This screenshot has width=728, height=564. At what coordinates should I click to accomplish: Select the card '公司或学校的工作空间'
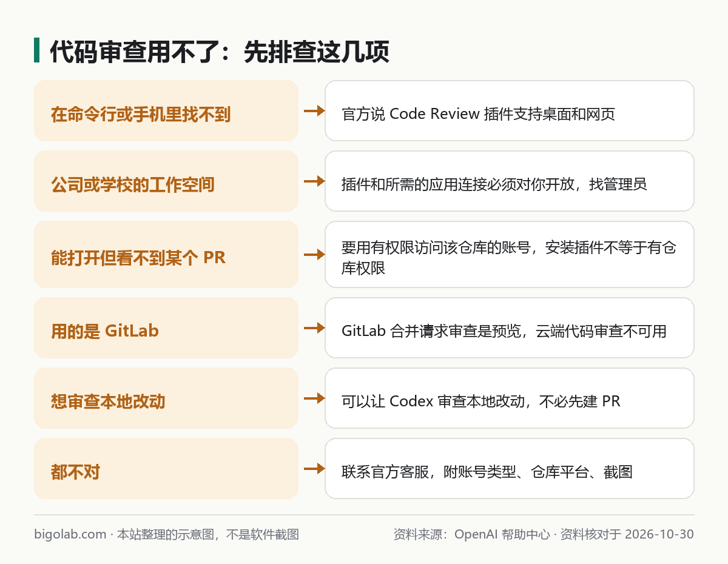pos(166,181)
